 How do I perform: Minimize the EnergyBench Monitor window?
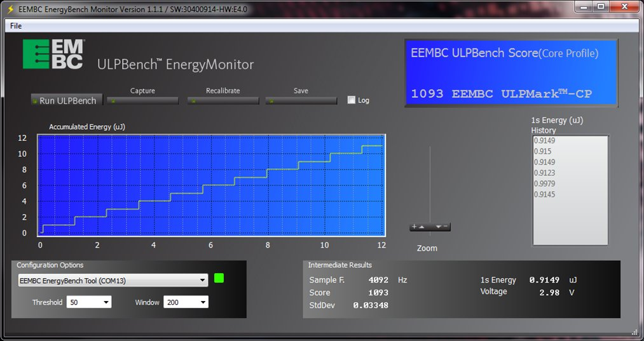(584, 6)
